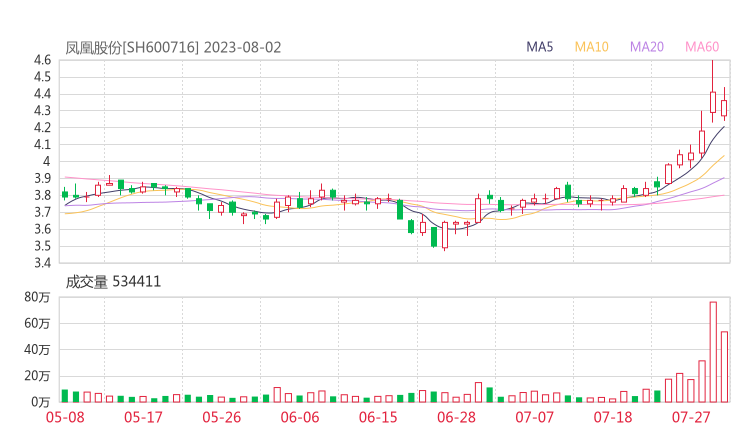The width and height of the screenshot is (740, 440).
Task: Click the 05-17 date label
Action: [x=143, y=417]
